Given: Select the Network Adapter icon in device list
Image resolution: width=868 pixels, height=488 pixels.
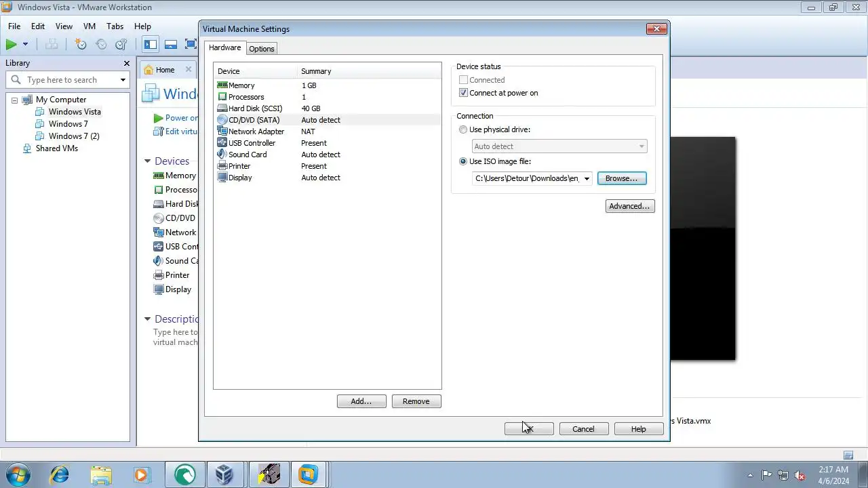Looking at the screenshot, I should click(x=222, y=131).
